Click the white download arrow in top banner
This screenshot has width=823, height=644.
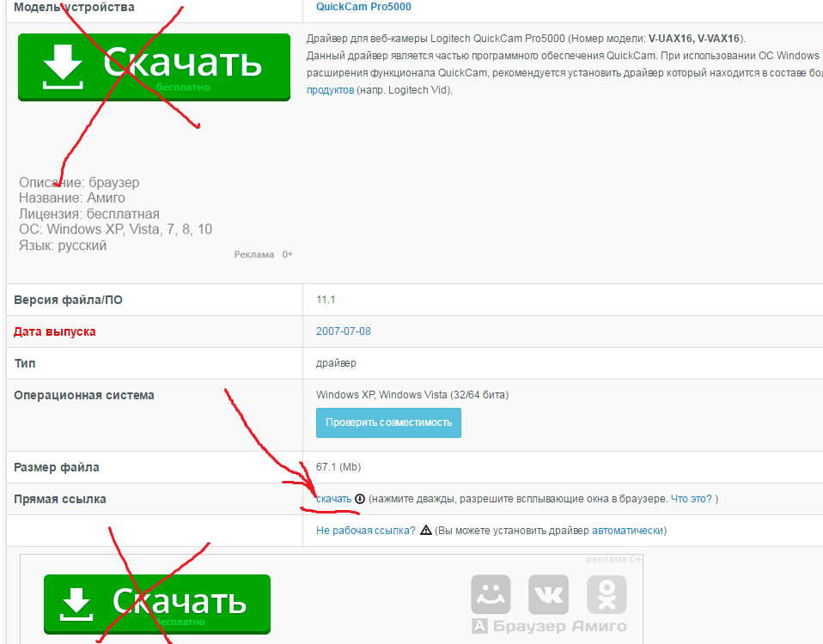(63, 67)
